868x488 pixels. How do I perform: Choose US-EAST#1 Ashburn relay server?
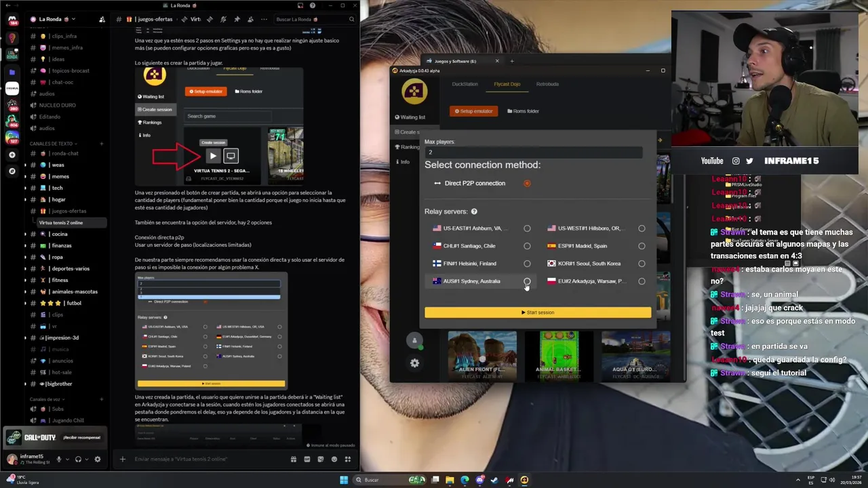tap(527, 228)
